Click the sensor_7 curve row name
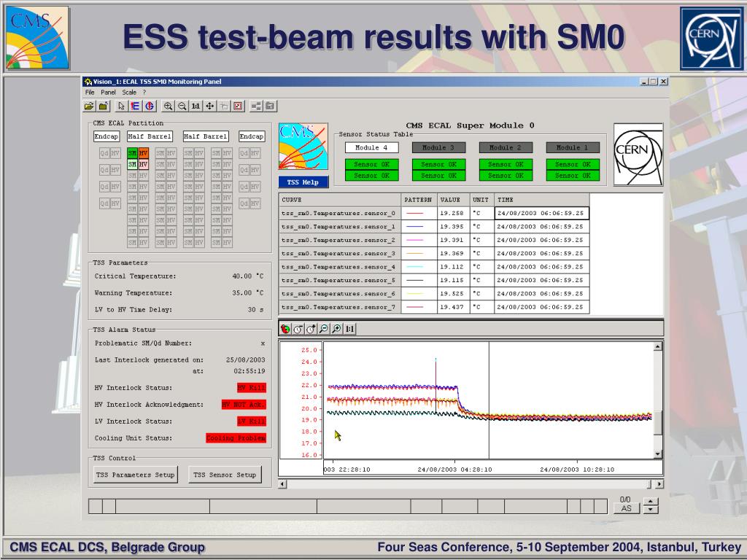 [x=338, y=307]
